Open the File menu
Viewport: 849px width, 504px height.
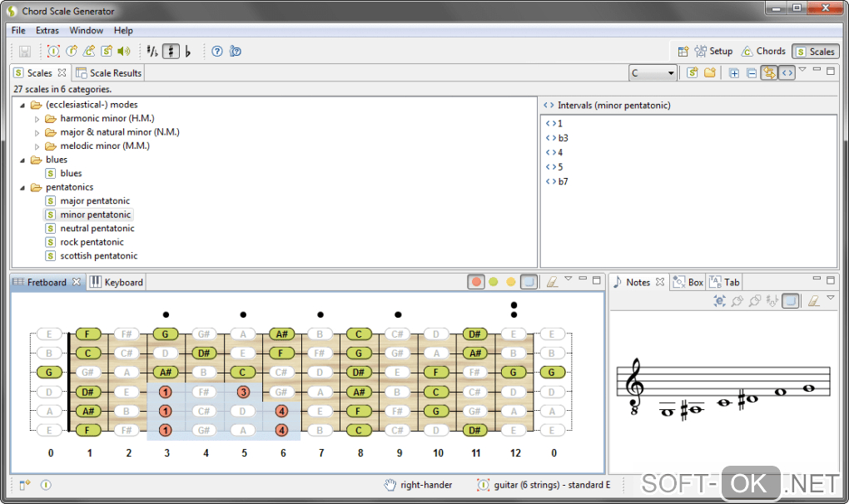18,30
